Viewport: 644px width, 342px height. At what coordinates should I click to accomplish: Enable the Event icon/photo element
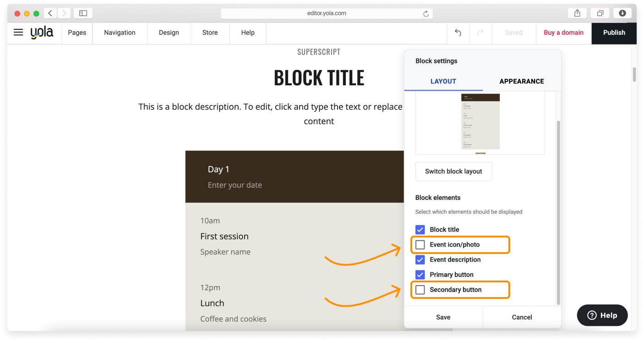(420, 244)
